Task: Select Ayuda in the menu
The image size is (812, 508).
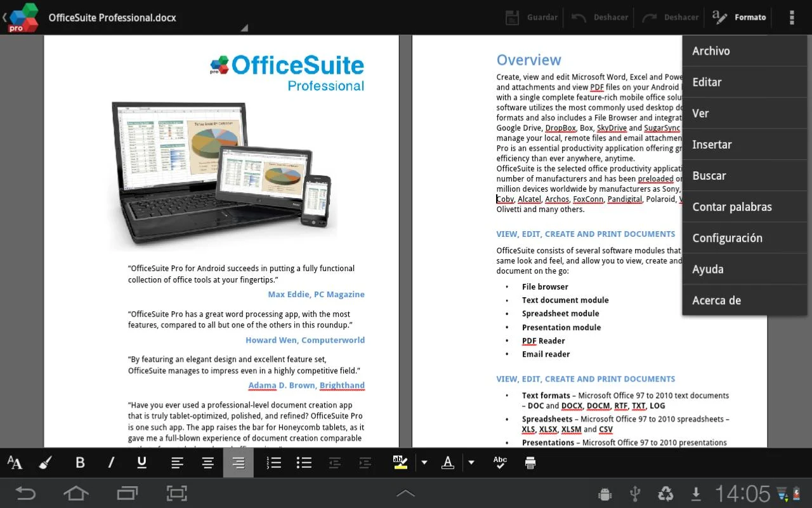Action: point(744,269)
